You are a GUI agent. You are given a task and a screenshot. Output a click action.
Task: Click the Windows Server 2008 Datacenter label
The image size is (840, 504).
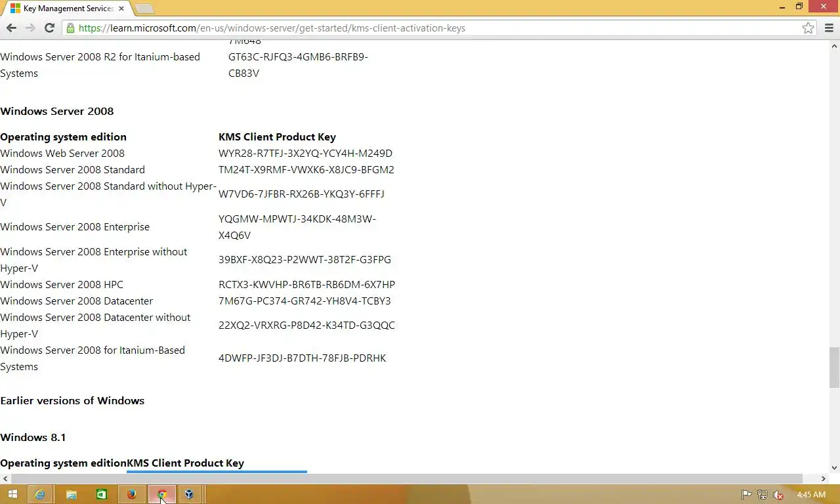click(76, 301)
